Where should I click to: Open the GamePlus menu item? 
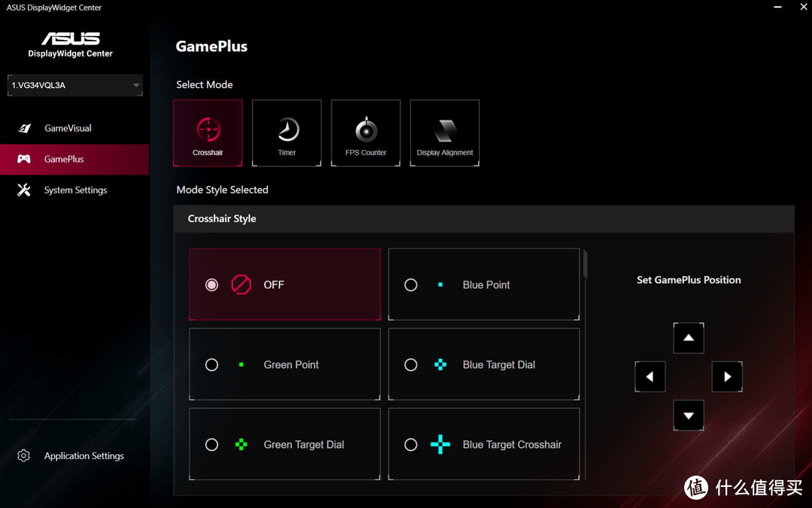click(x=74, y=159)
